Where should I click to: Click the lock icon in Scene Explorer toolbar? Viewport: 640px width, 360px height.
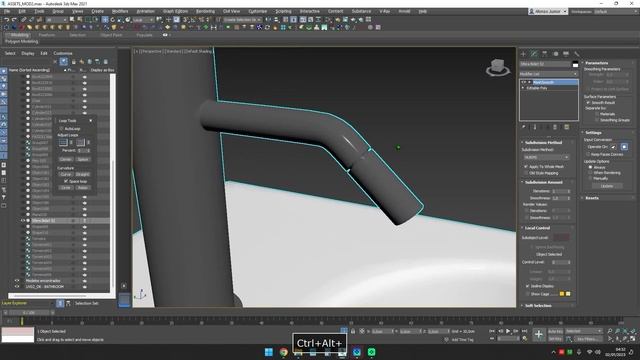click(x=74, y=62)
